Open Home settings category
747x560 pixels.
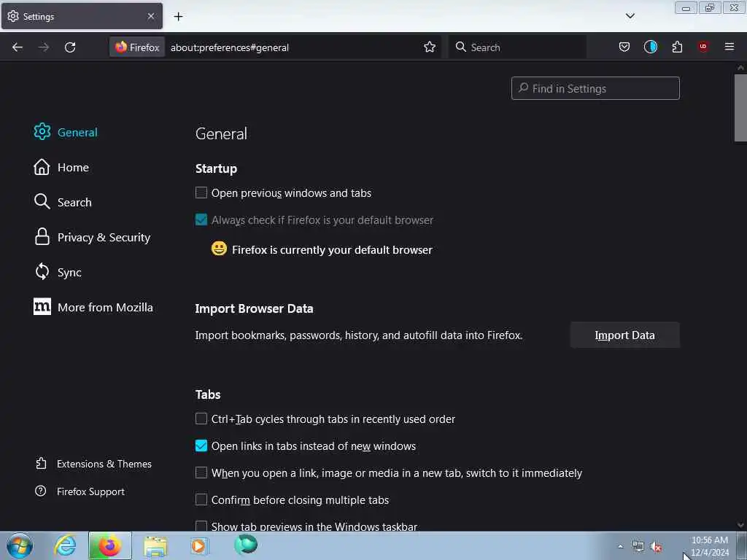pos(61,167)
